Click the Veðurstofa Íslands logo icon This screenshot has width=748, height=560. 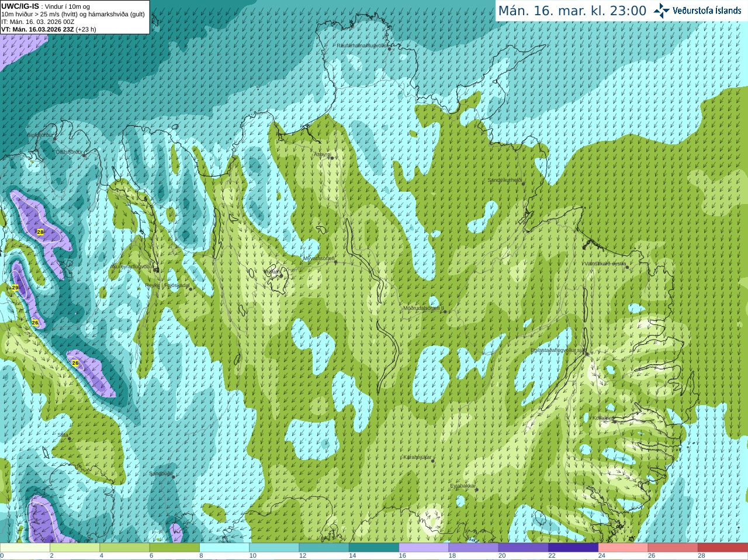coord(661,11)
